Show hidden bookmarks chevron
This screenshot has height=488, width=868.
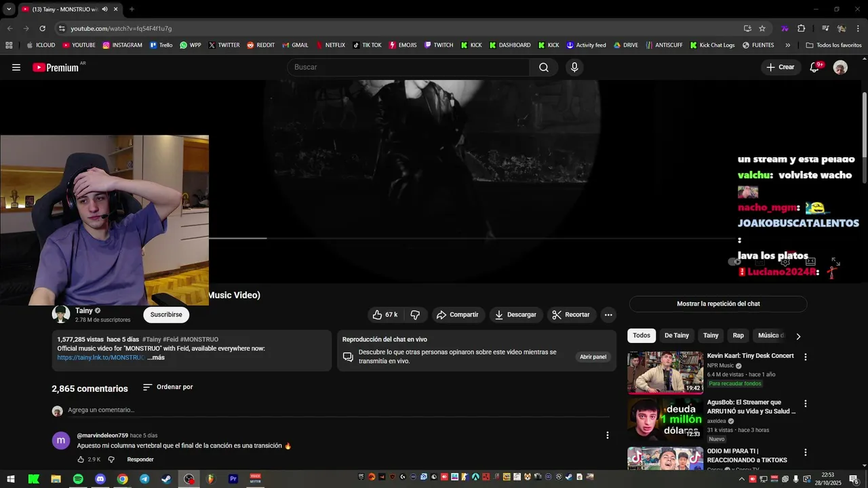[787, 45]
